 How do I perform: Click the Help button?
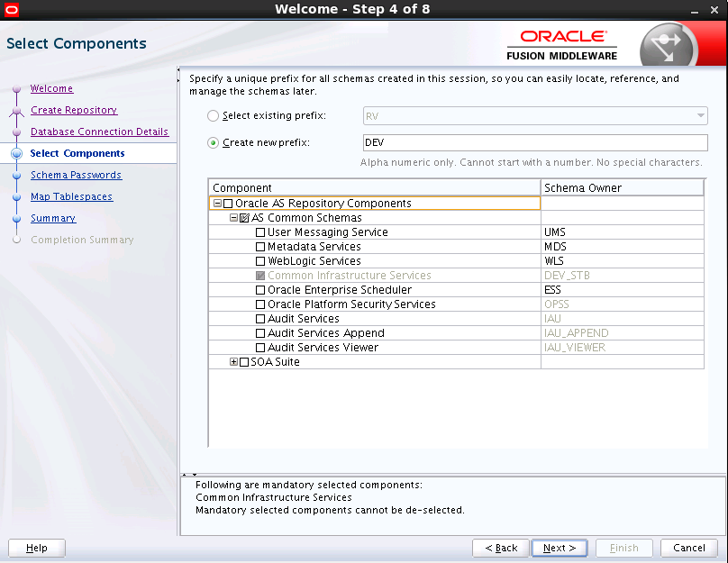[x=37, y=548]
